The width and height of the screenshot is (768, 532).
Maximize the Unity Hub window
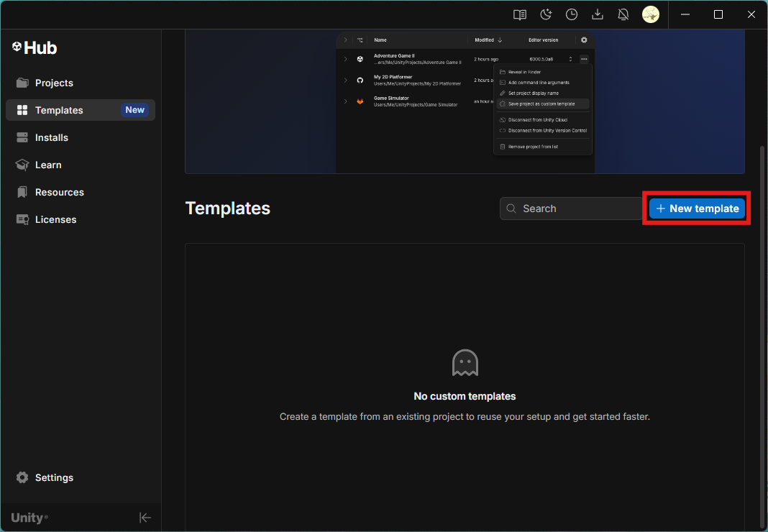718,14
